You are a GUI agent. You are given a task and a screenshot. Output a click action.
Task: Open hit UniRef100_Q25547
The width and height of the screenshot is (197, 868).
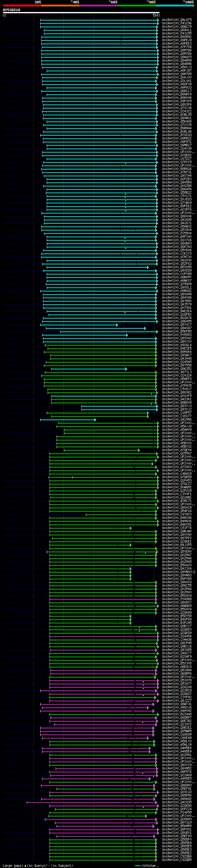(x=177, y=454)
